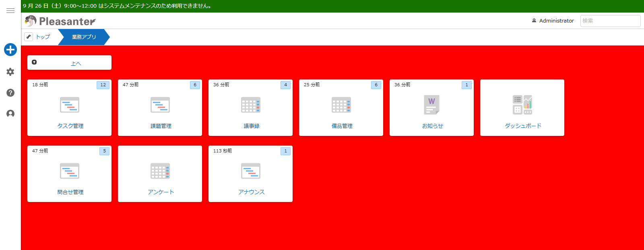The width and height of the screenshot is (644, 250).
Task: Focus the 検索 search field
Action: [x=610, y=21]
